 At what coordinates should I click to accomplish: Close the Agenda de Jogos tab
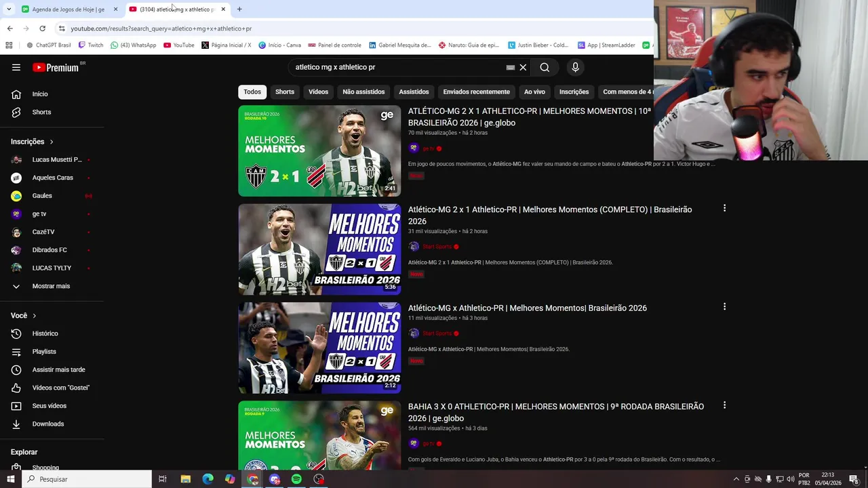[x=115, y=9]
